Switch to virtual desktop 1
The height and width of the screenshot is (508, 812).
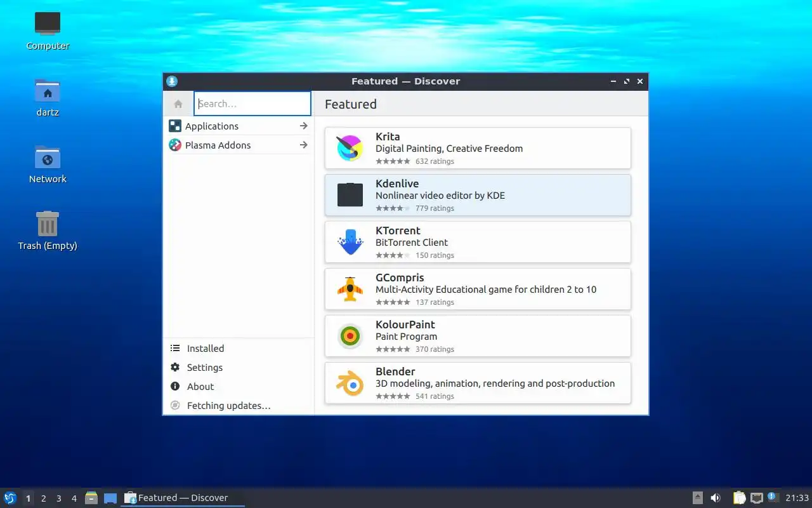pyautogui.click(x=28, y=498)
